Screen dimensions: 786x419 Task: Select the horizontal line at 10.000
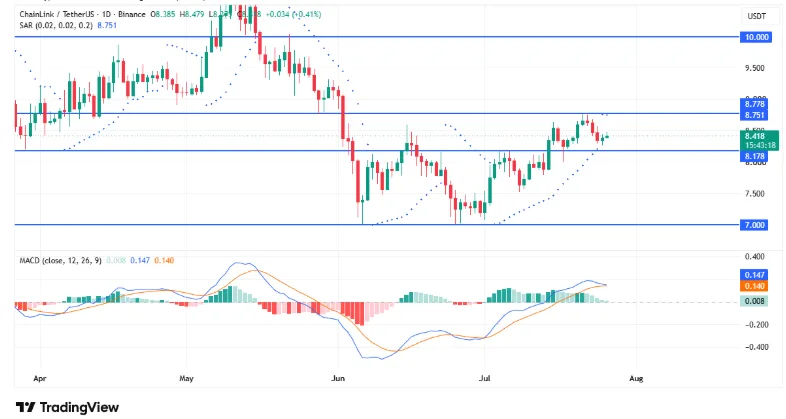[x=377, y=37]
